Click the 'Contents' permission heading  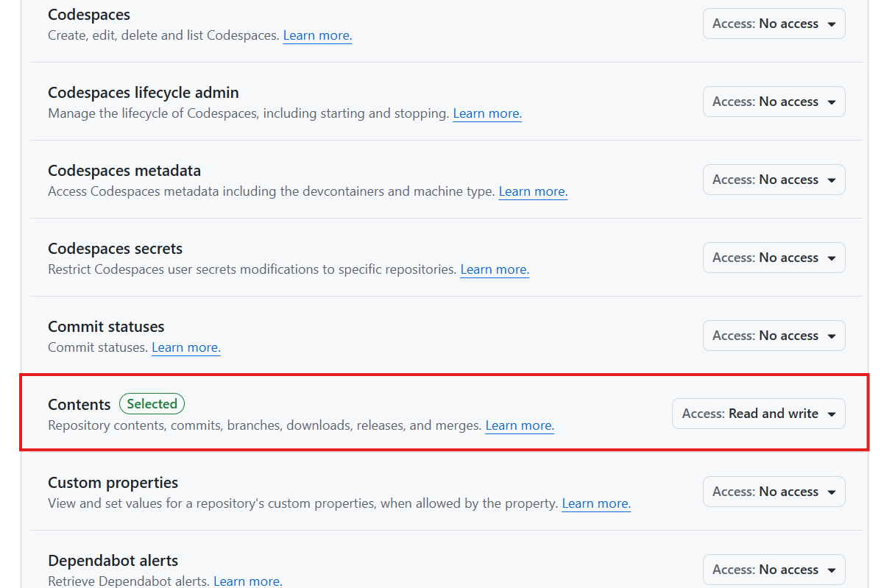click(x=79, y=404)
